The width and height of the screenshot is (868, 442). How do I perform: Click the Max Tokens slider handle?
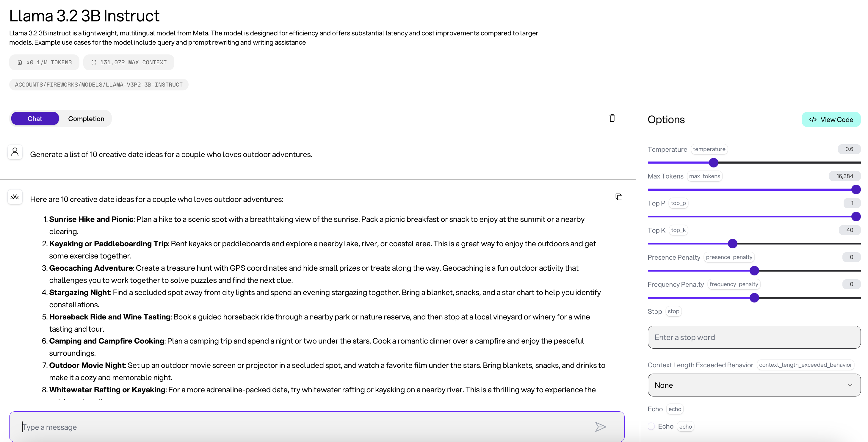[x=856, y=190]
